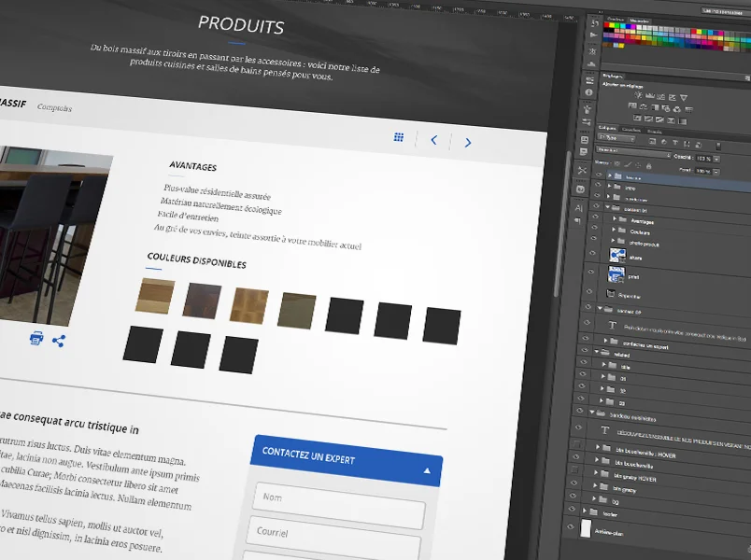Go to previous product with left chevron
This screenshot has width=751, height=560.
434,140
